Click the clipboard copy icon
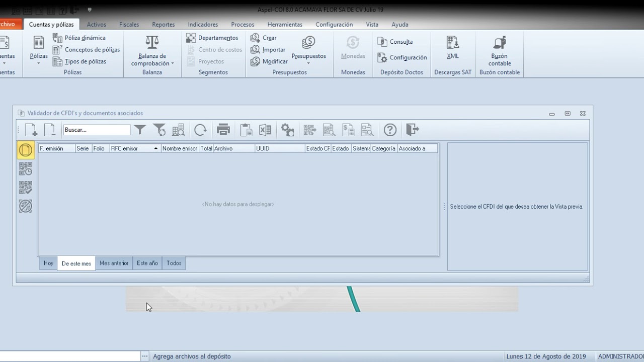Screen dimensions: 644x362 (x=246, y=130)
